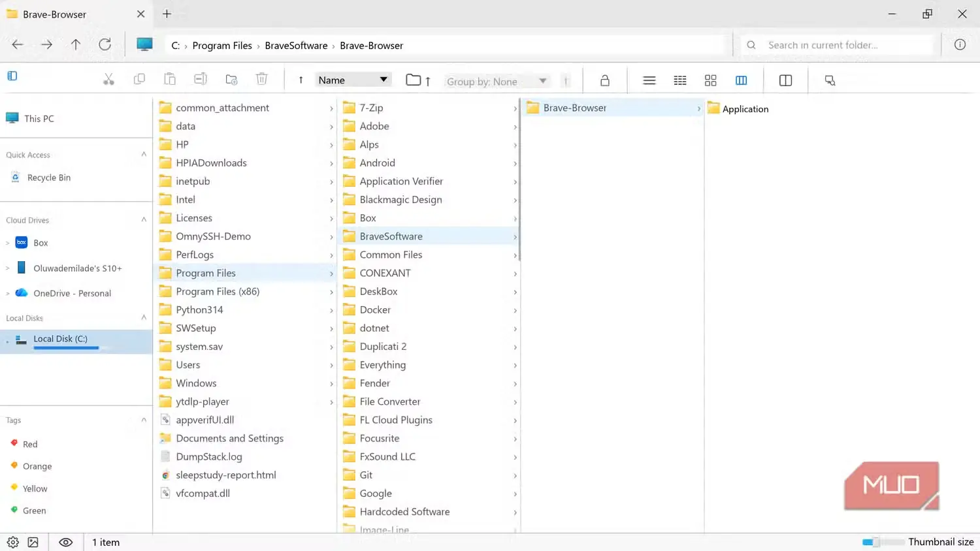Open the Group by: None dropdown
Screen dimensions: 980x551
497,81
